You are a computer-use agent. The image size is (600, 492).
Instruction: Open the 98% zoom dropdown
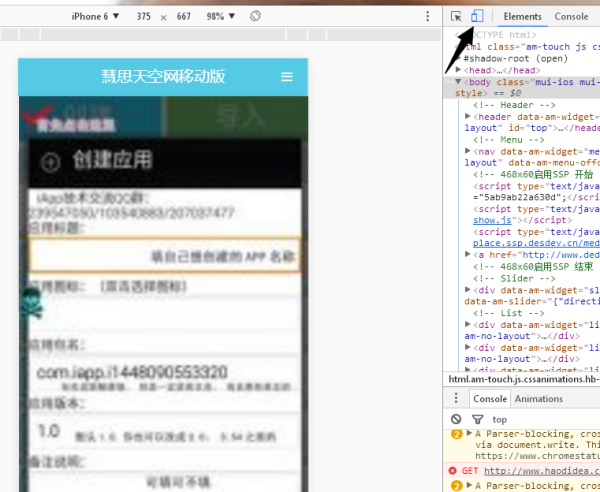220,16
